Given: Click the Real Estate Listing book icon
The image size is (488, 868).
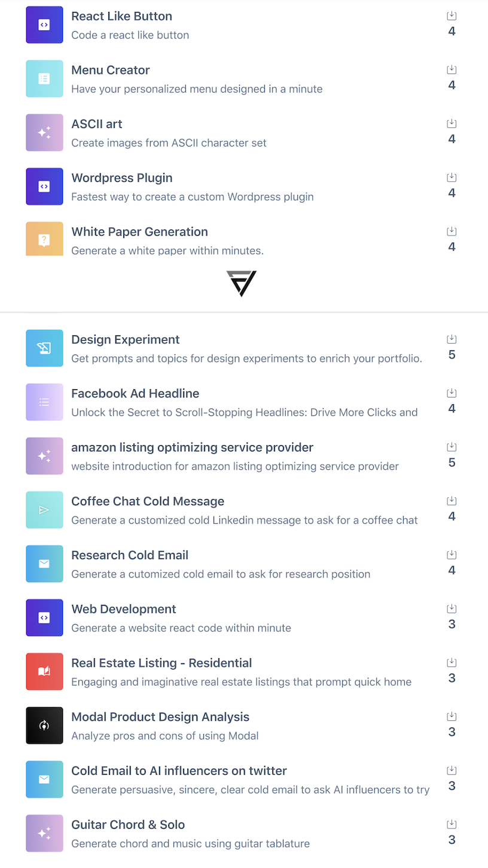Looking at the screenshot, I should [x=44, y=671].
